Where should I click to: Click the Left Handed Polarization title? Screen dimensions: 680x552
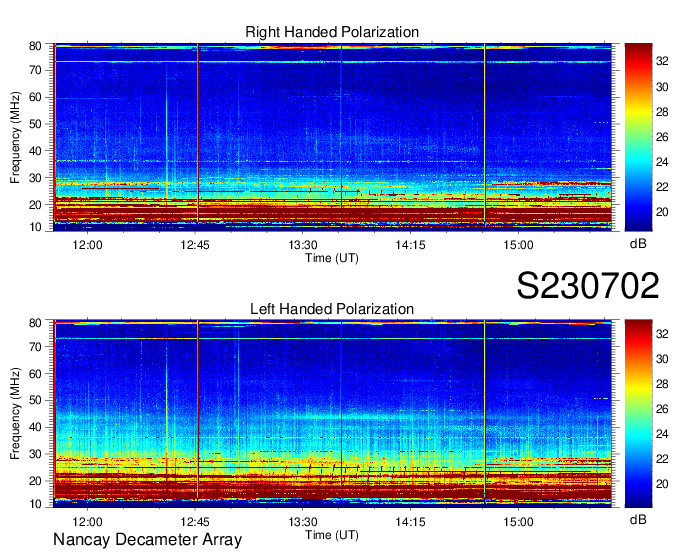[x=332, y=309]
